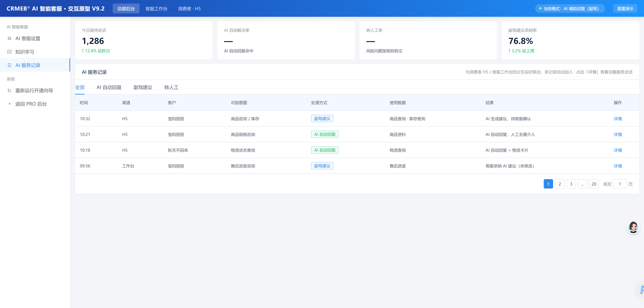Viewport: 644px width, 308px height.
Task: Switch to 总部后台 top tab
Action: [x=126, y=9]
